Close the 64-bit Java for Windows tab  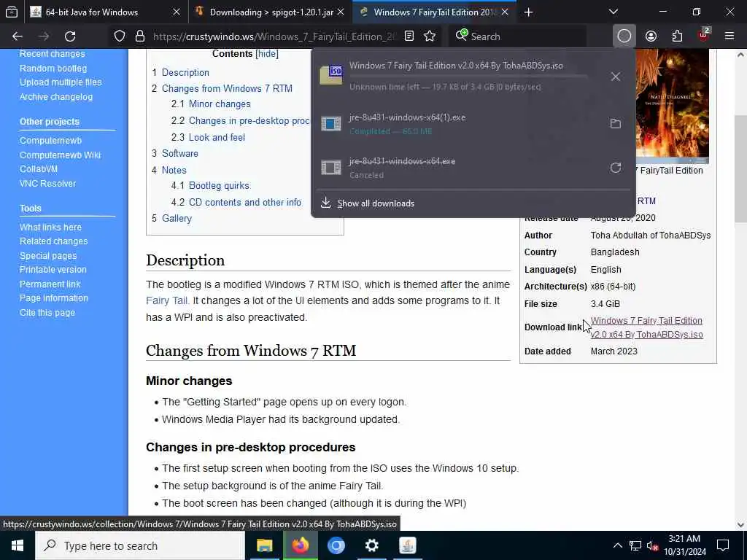tap(177, 12)
